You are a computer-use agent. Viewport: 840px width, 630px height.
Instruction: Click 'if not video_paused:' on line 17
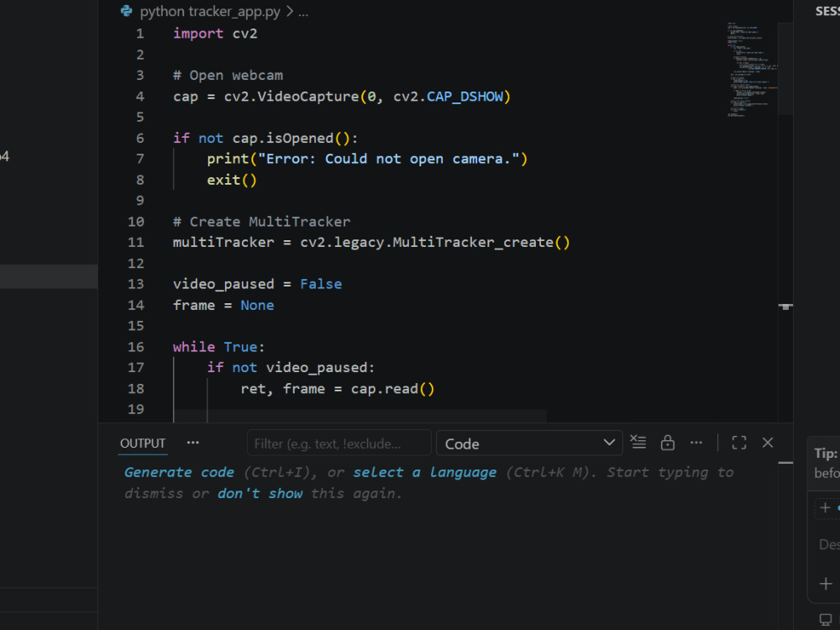pyautogui.click(x=291, y=368)
